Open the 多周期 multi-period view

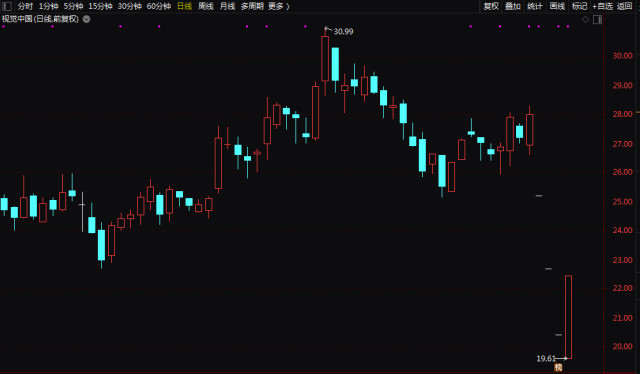252,6
